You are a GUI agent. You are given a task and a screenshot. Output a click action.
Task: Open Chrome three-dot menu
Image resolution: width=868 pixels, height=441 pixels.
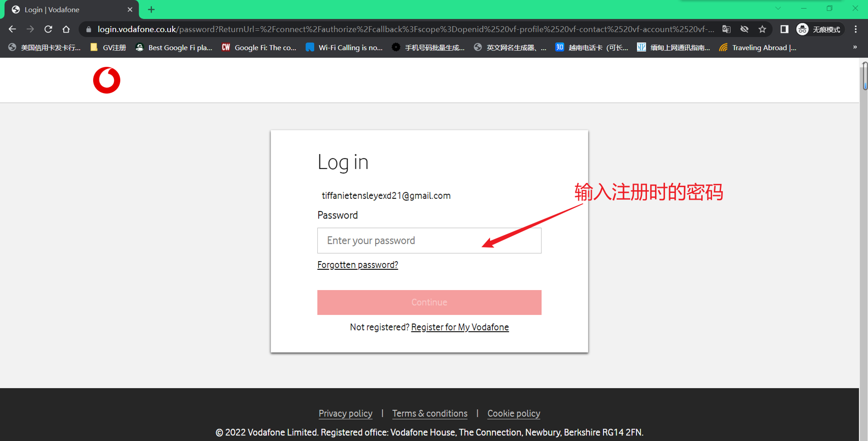[856, 29]
